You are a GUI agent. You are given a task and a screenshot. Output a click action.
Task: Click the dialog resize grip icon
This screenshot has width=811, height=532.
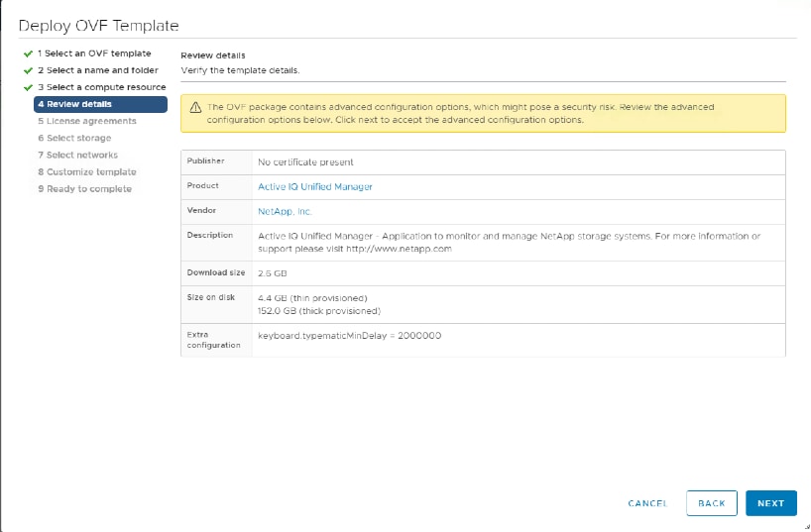click(807, 528)
